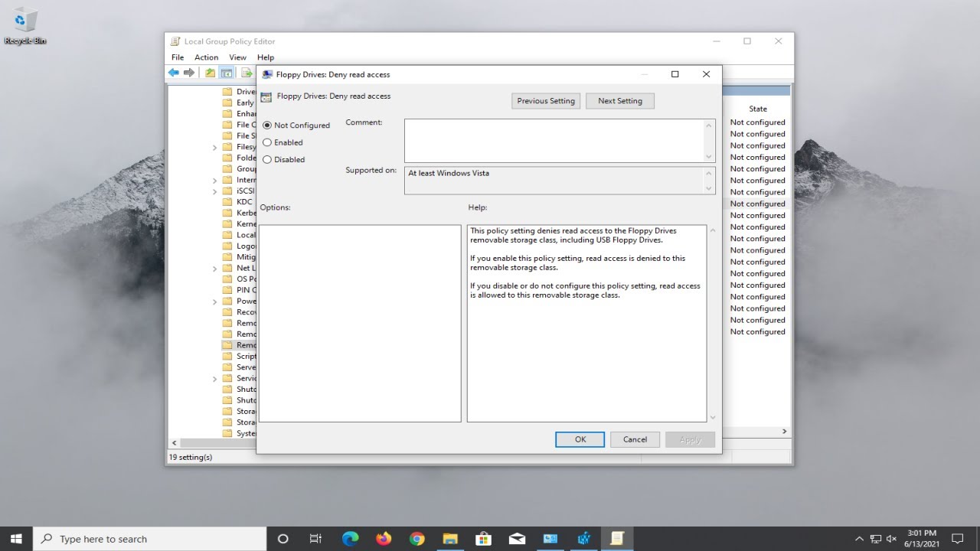Click the folder icon beside 'Recov'

(x=227, y=312)
